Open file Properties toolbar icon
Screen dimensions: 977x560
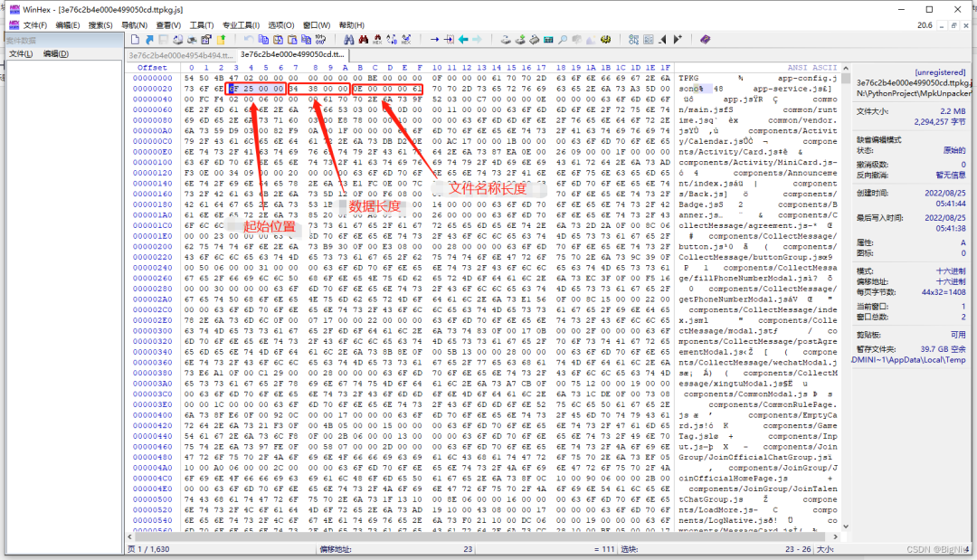pyautogui.click(x=205, y=39)
